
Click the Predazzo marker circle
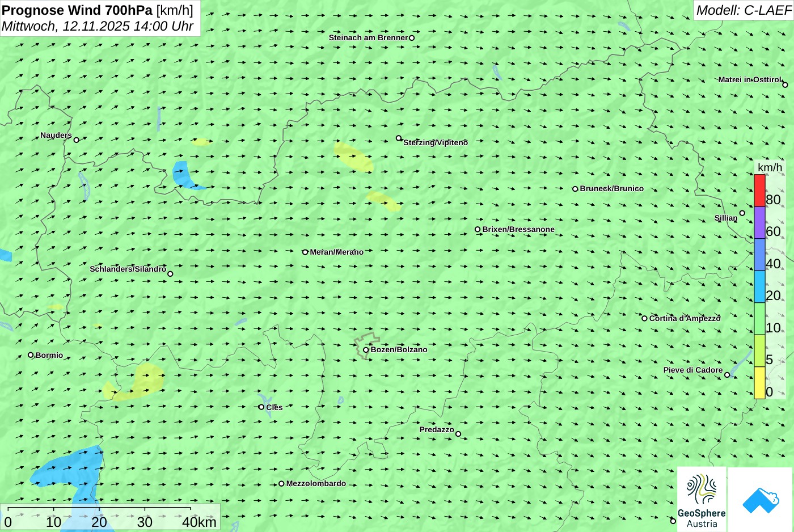click(458, 434)
